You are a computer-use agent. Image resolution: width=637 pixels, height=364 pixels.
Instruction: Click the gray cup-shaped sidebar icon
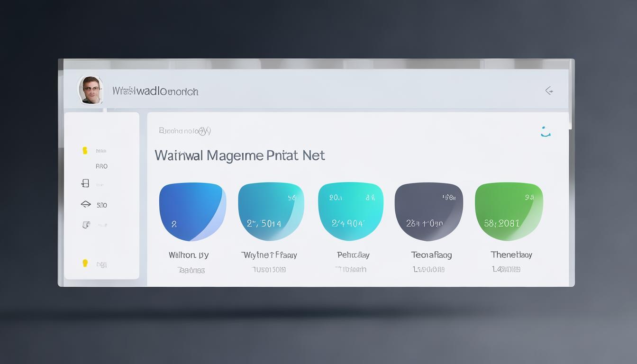coord(86,225)
